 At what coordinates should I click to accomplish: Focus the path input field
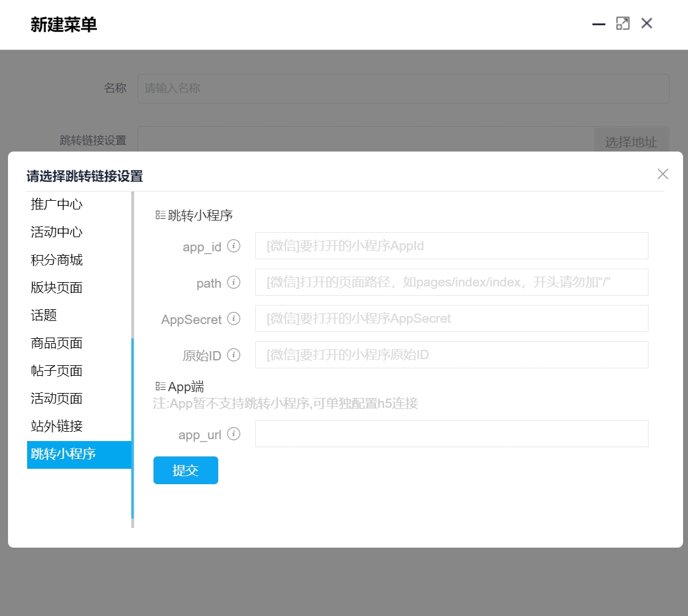coord(451,282)
